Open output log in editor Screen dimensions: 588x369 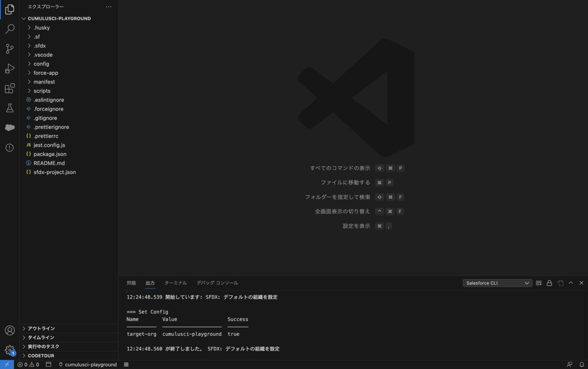click(560, 283)
